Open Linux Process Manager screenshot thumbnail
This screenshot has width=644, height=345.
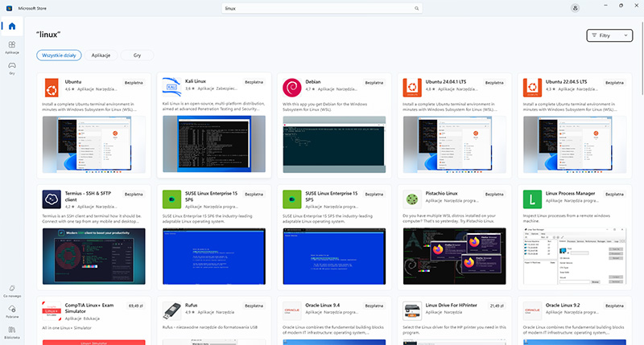click(575, 257)
